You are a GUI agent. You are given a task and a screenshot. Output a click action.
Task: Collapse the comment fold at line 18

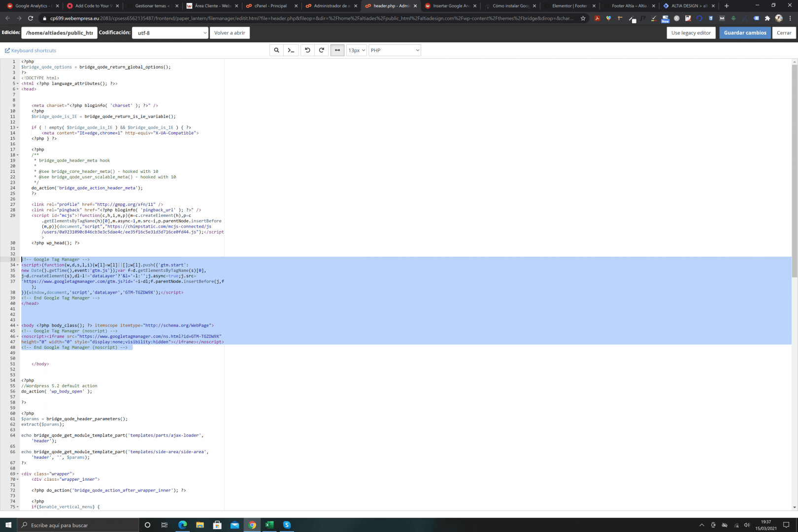pos(18,155)
